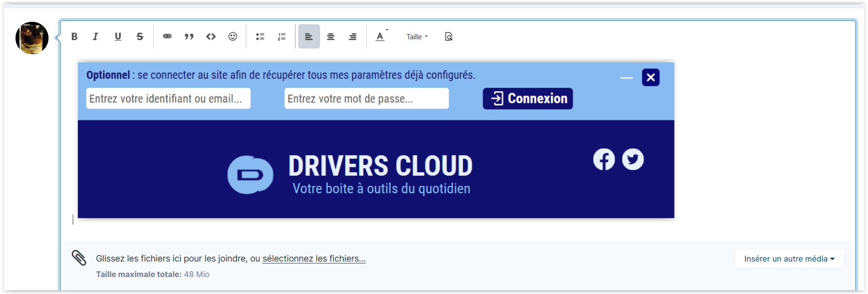The height and width of the screenshot is (294, 868).
Task: Open the emoji picker
Action: (233, 36)
